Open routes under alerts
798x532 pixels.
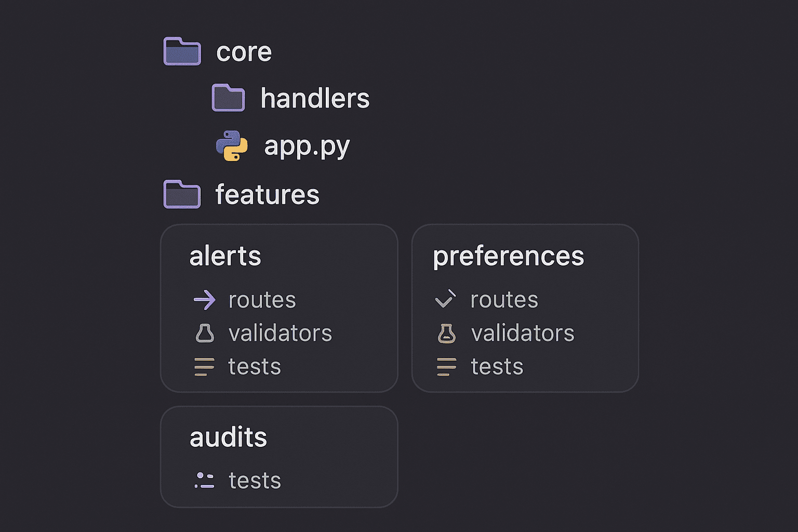(x=262, y=300)
